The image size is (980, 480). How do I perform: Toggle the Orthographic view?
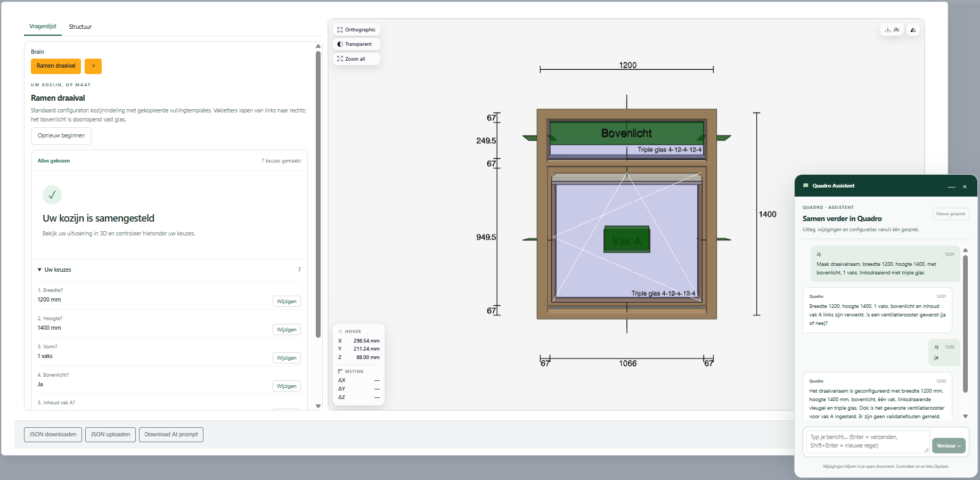pos(356,30)
